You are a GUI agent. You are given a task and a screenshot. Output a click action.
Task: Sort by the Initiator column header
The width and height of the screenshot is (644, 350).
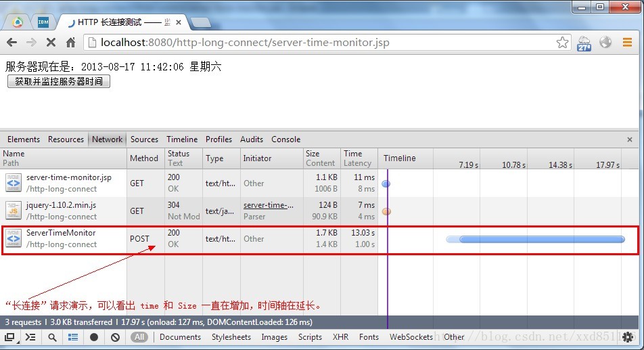coord(271,158)
